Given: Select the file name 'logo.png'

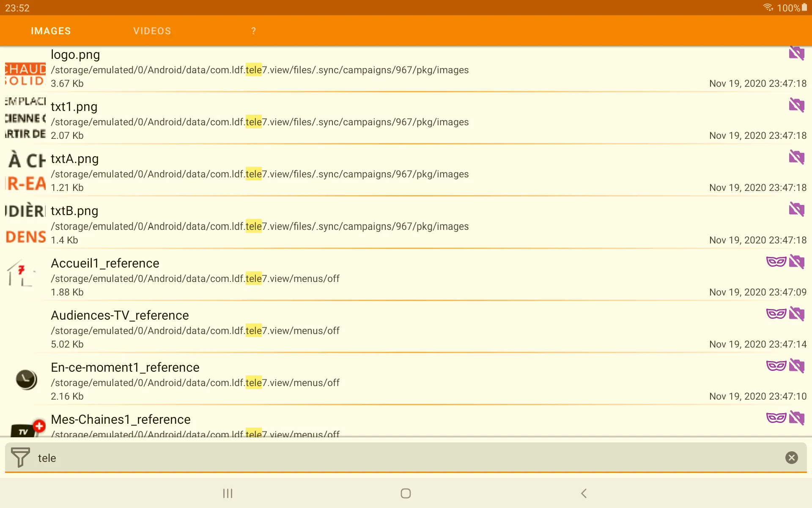Looking at the screenshot, I should click(x=75, y=55).
